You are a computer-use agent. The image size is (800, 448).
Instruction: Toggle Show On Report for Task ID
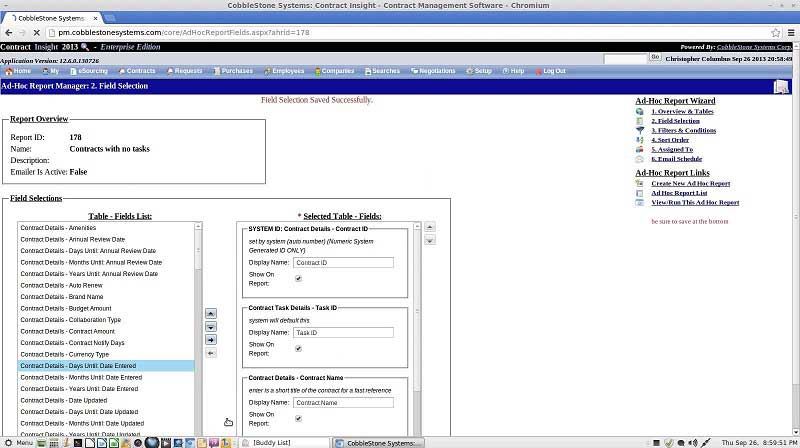click(298, 349)
